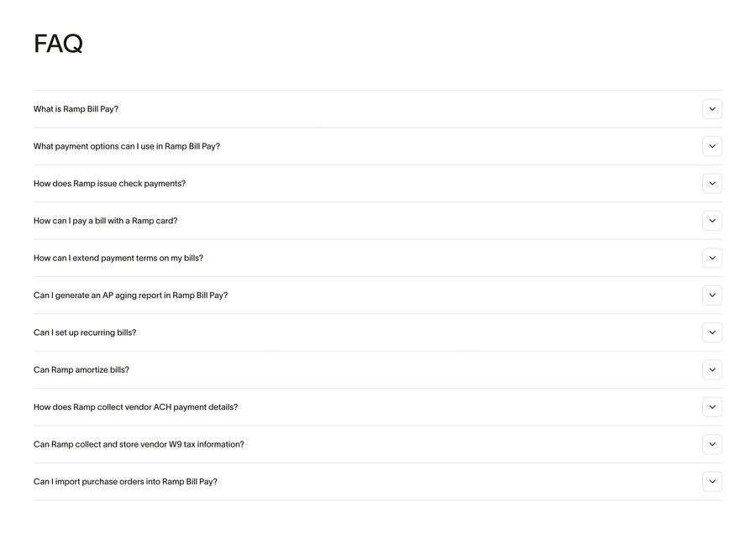
Task: Click the extend payment terms question
Action: pos(118,258)
